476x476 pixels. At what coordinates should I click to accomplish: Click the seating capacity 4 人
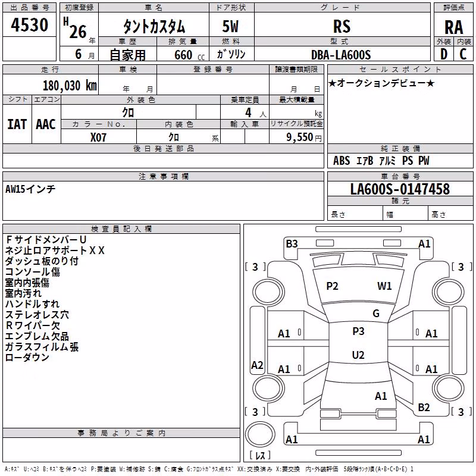point(256,113)
